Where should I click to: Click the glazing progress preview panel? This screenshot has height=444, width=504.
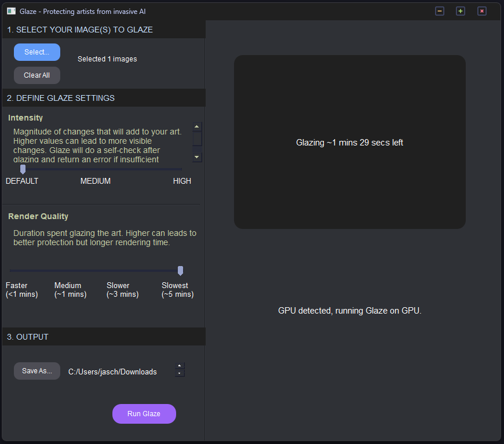point(350,142)
